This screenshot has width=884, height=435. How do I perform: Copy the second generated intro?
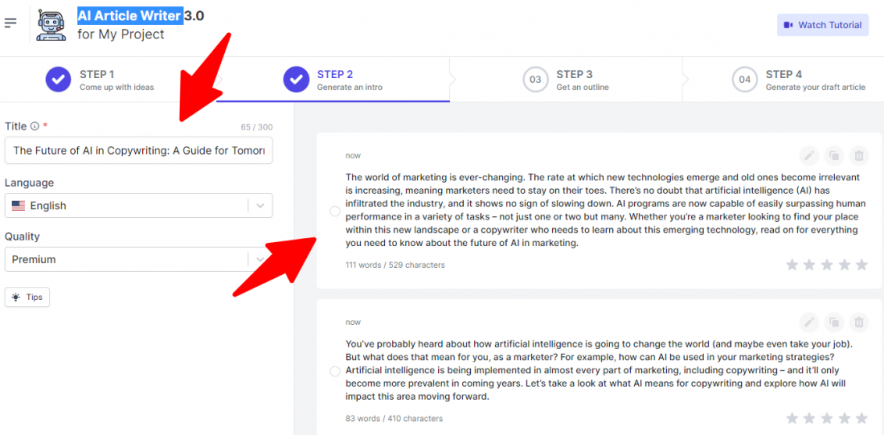(x=834, y=322)
